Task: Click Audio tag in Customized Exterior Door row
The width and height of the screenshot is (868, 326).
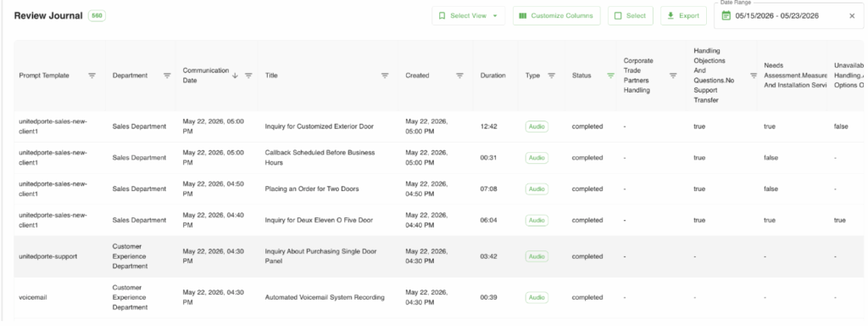Action: tap(537, 126)
